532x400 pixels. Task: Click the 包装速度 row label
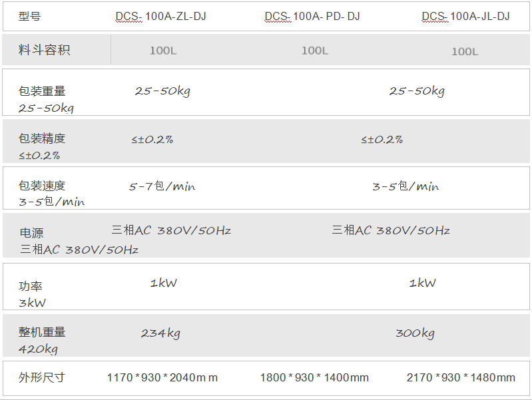pos(42,186)
